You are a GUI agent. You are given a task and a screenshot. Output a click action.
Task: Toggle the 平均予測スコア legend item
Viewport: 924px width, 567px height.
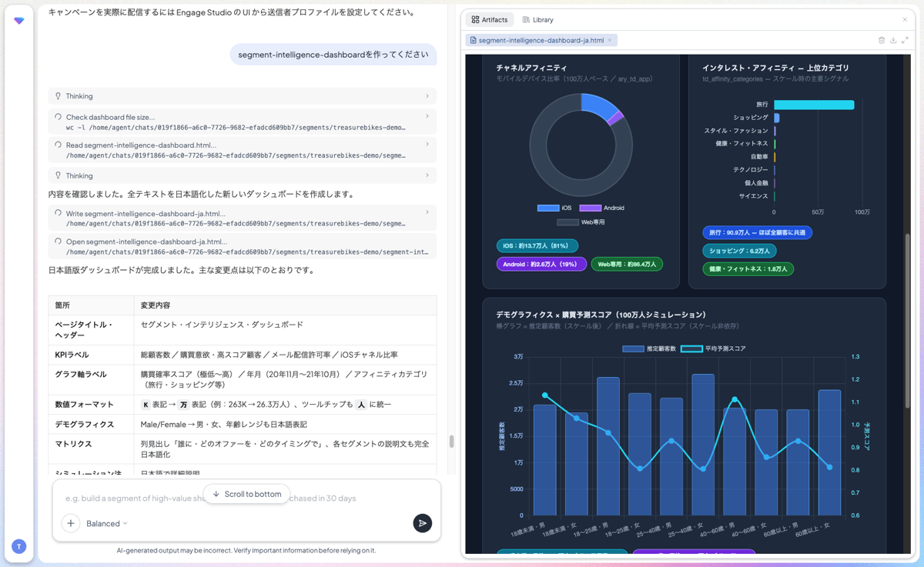pyautogui.click(x=713, y=349)
